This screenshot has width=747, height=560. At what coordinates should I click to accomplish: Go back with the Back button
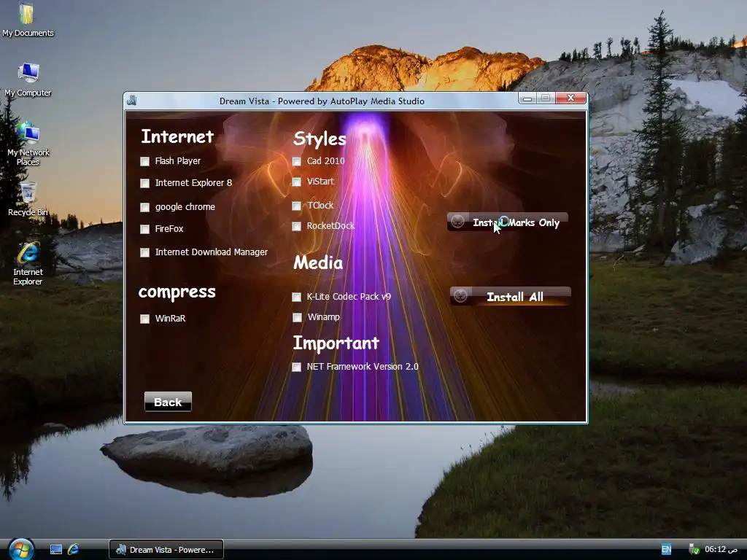pyautogui.click(x=169, y=402)
